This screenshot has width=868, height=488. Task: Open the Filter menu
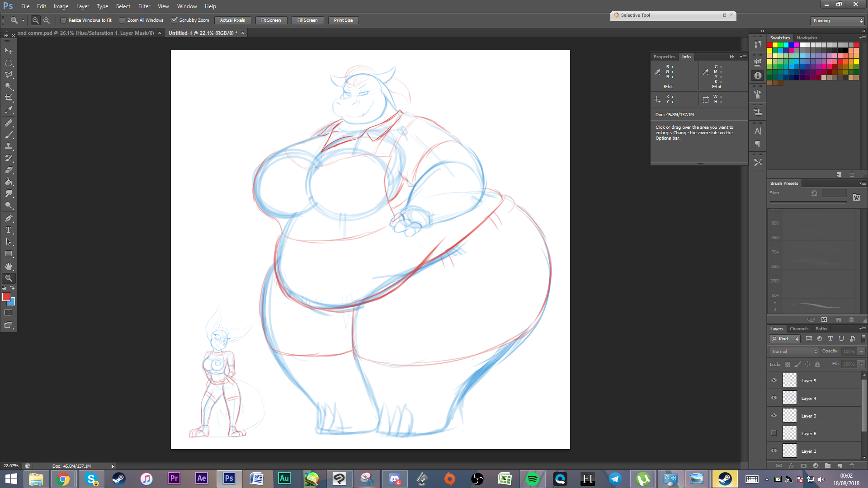tap(144, 6)
